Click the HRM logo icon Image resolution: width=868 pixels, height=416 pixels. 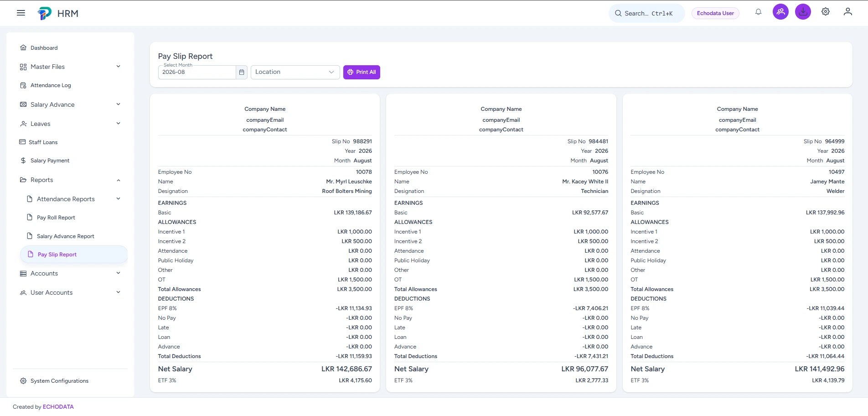(x=45, y=13)
